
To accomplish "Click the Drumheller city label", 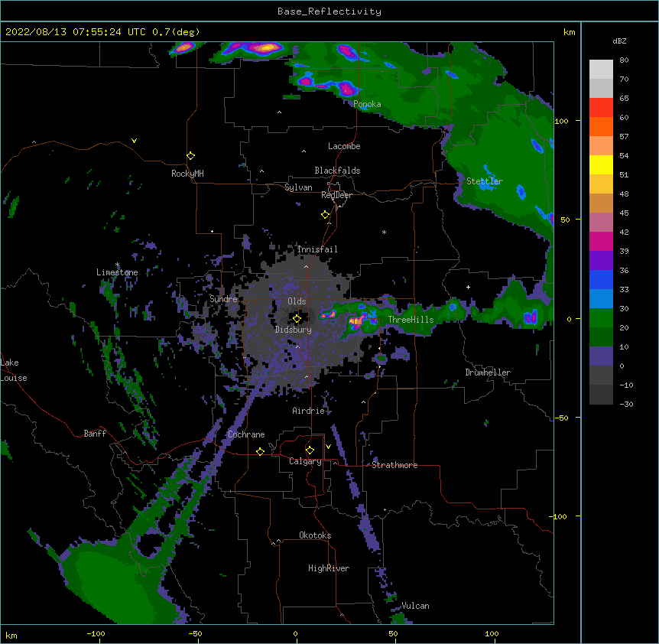I will click(488, 372).
